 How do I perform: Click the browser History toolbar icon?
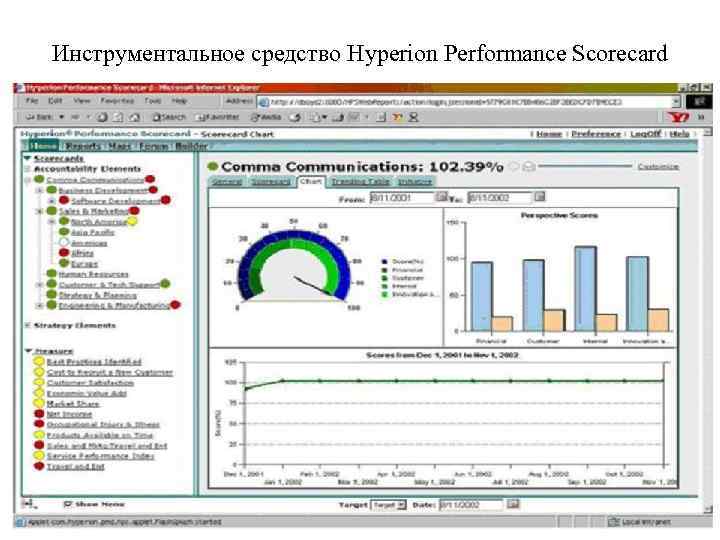[296, 118]
